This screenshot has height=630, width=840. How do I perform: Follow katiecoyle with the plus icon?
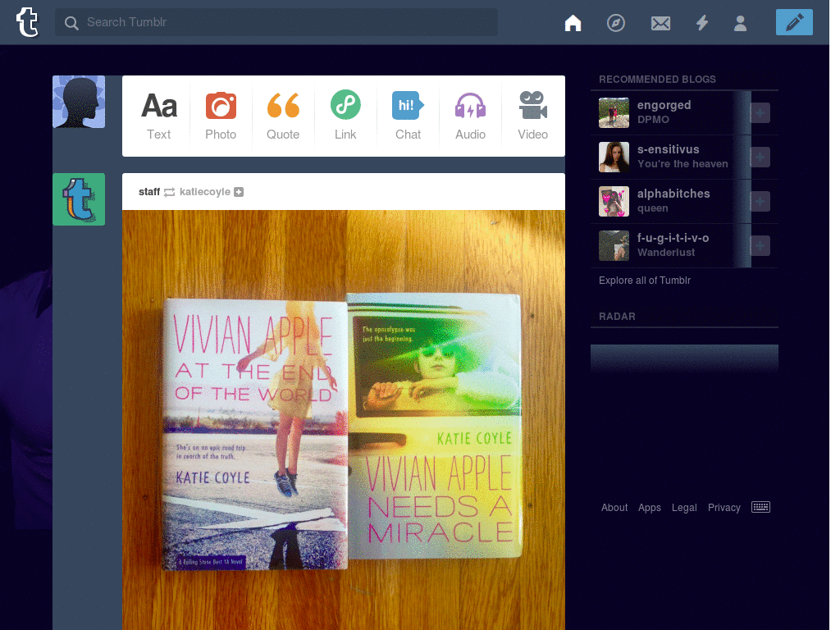pyautogui.click(x=239, y=192)
